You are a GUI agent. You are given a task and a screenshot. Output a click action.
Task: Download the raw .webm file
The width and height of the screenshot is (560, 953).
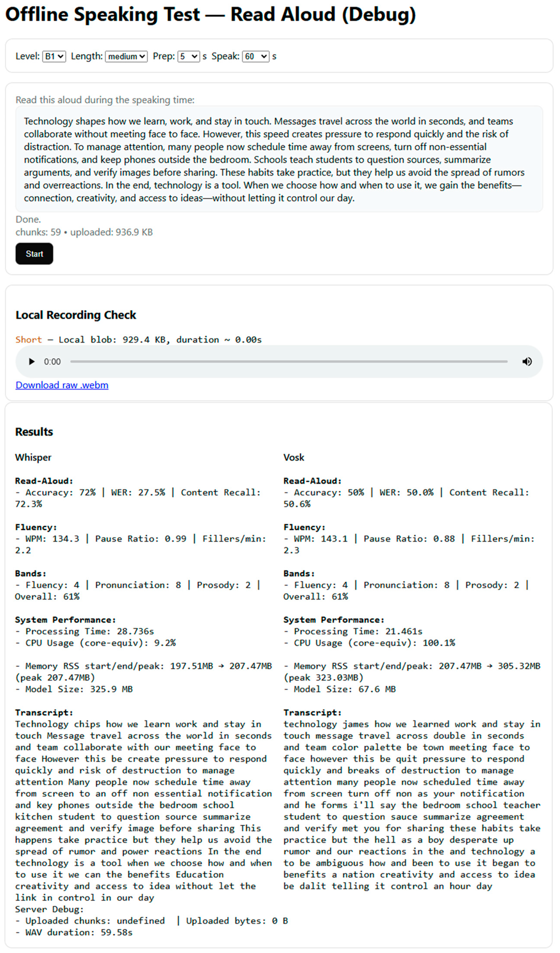(x=62, y=385)
